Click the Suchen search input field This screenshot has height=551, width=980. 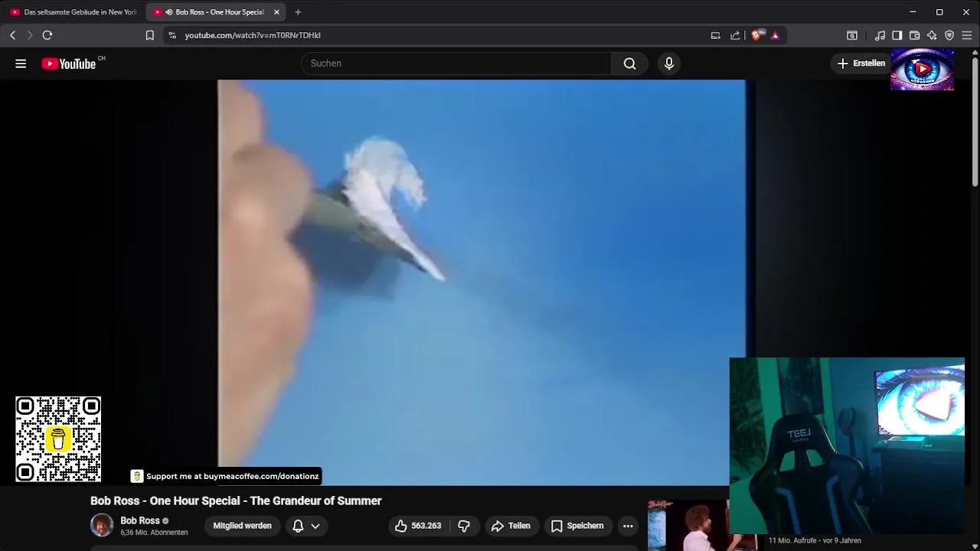(x=456, y=64)
